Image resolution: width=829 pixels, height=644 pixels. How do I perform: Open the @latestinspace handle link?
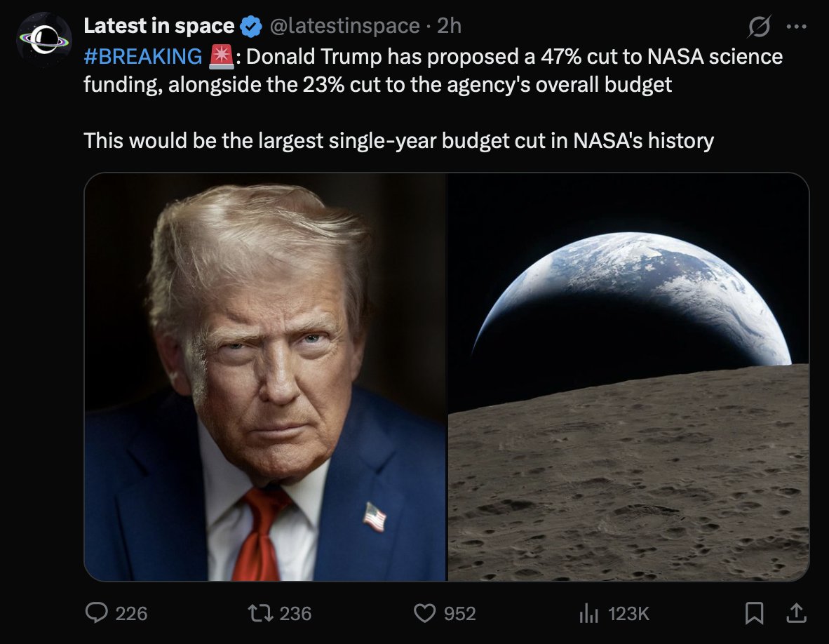344,26
